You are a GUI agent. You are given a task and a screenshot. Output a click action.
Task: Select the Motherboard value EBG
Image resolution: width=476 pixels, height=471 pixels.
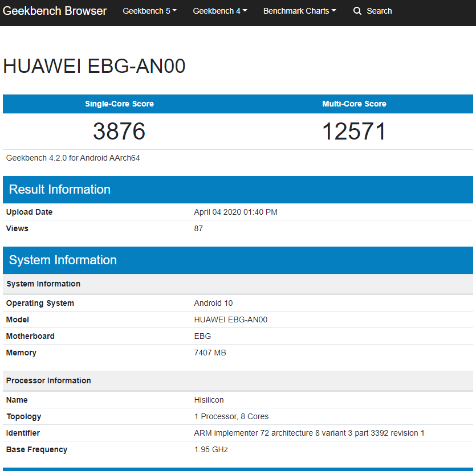(202, 336)
